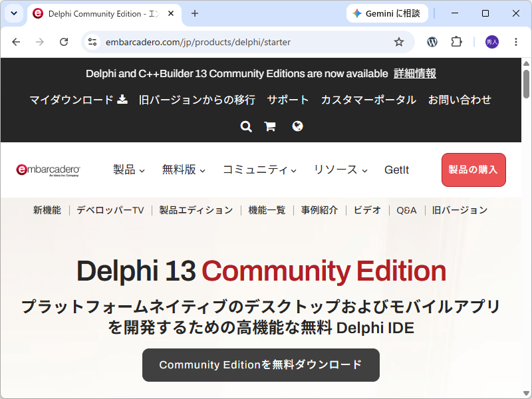
Task: Click the scrollbar up arrow
Action: tap(526, 63)
